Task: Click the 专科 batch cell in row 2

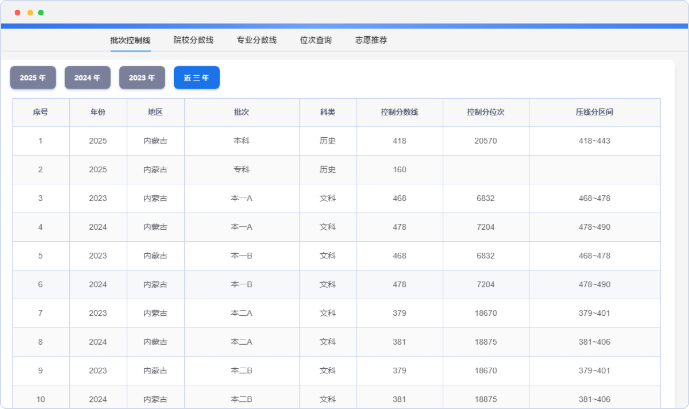Action: coord(241,170)
